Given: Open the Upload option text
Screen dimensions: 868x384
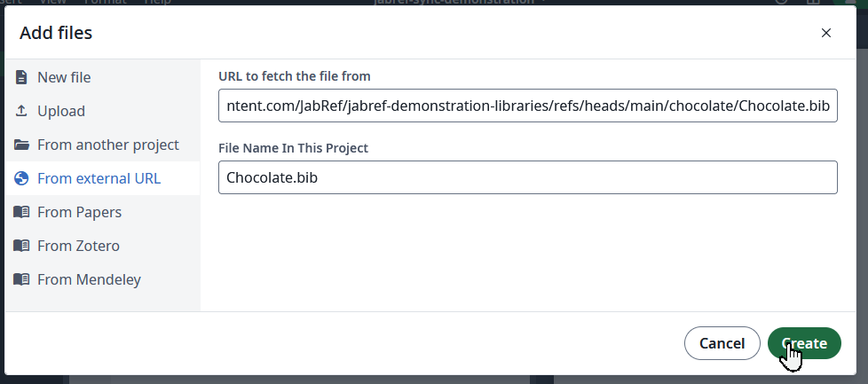Looking at the screenshot, I should click(x=61, y=111).
